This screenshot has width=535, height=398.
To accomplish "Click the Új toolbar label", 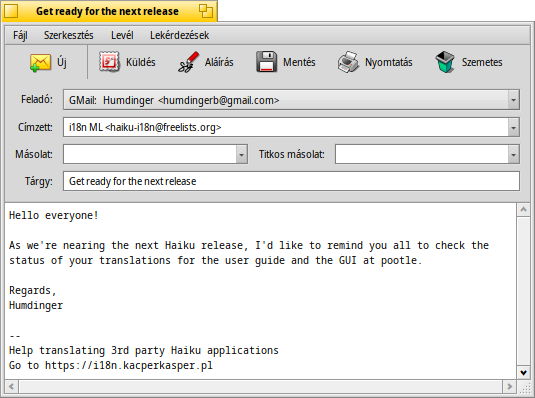I will point(62,62).
